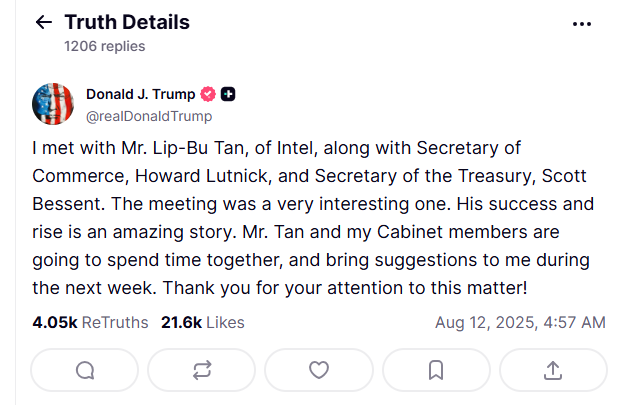Click the Aug 12, 2025 timestamp

click(520, 322)
